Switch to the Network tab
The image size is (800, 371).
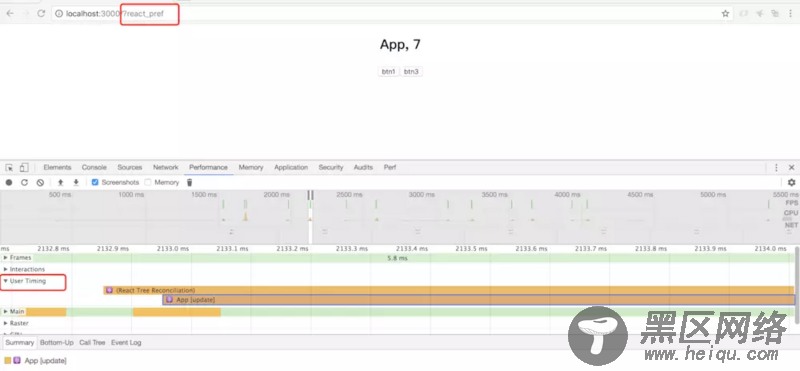pos(166,167)
